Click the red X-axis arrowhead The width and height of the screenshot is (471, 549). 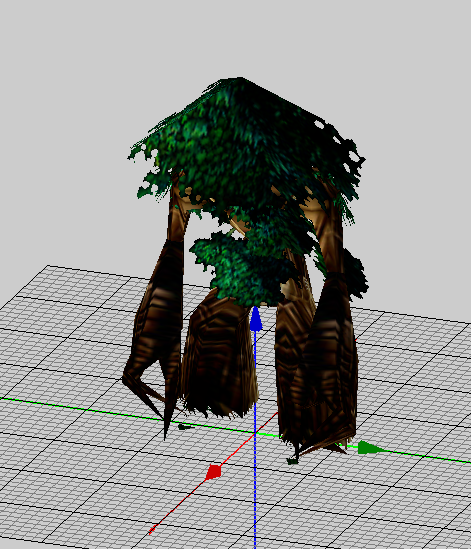point(214,472)
